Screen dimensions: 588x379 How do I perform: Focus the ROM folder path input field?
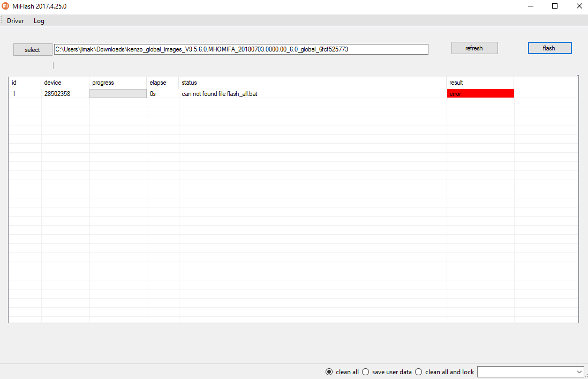[x=241, y=49]
